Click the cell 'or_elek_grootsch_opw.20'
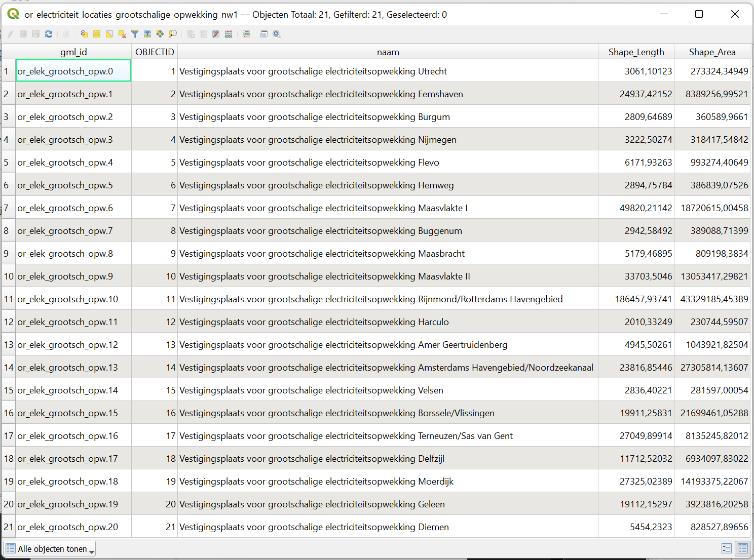 pyautogui.click(x=73, y=527)
